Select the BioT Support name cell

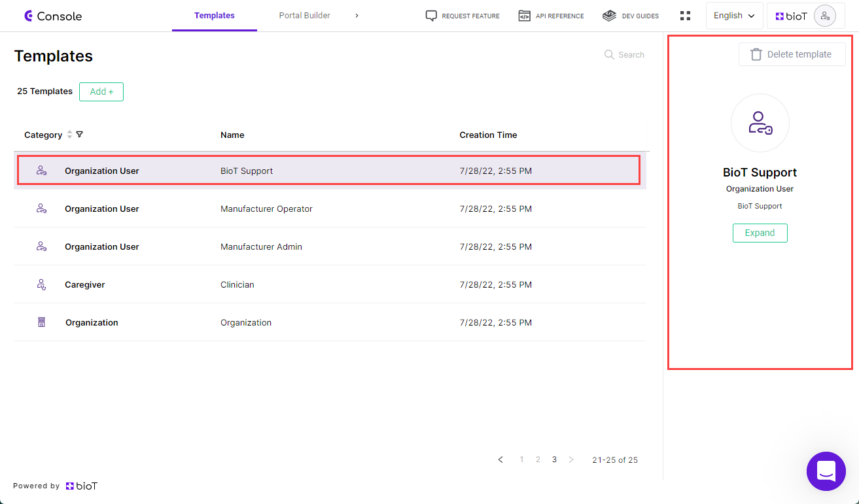coord(247,171)
